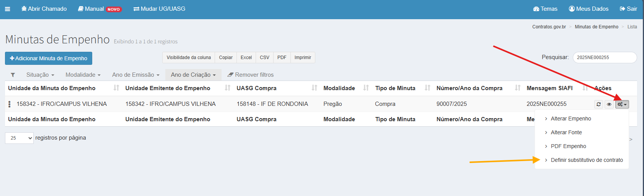The width and height of the screenshot is (644, 196).
Task: Click Adicionar Minuta de Empenho button
Action: tap(49, 58)
